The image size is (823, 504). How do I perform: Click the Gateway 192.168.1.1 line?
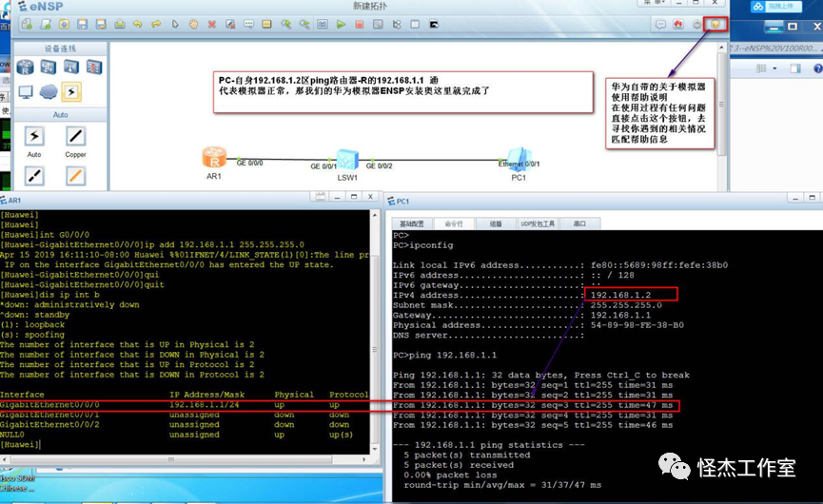pos(521,315)
